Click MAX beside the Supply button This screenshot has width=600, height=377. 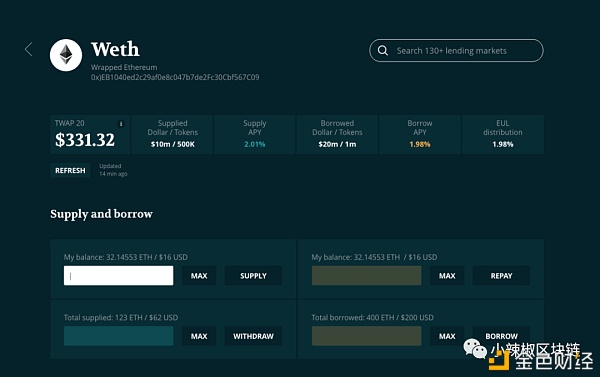[199, 276]
